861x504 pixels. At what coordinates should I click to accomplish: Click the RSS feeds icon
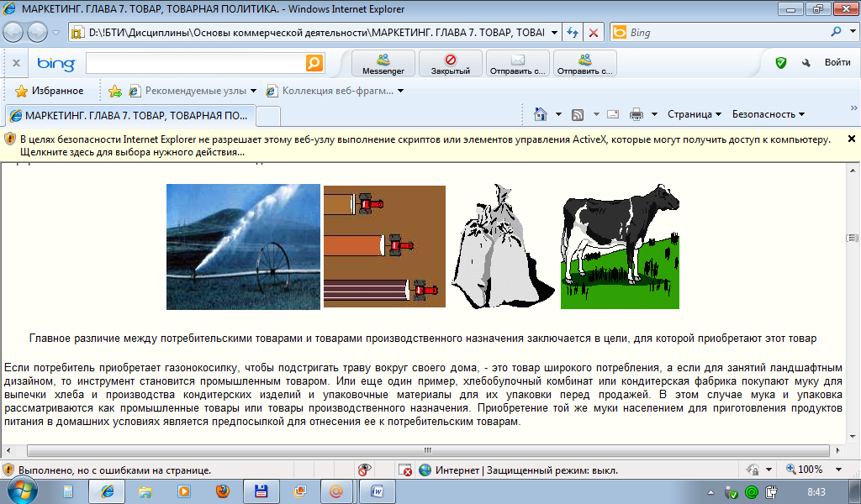pos(577,114)
